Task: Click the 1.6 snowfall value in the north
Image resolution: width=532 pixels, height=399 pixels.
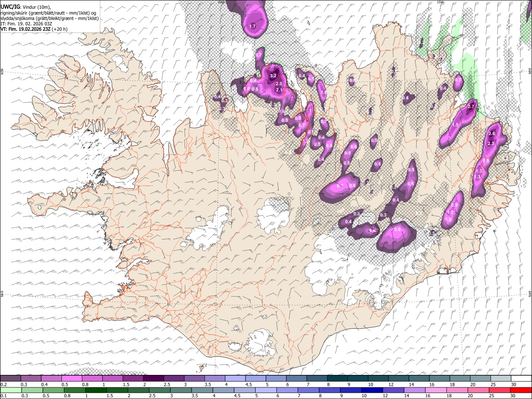Action: click(324, 93)
